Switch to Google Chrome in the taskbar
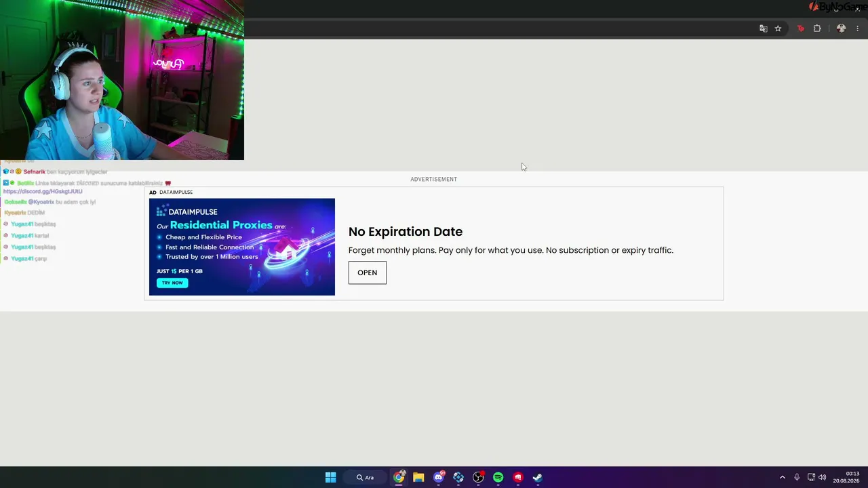The height and width of the screenshot is (488, 868). (x=399, y=477)
